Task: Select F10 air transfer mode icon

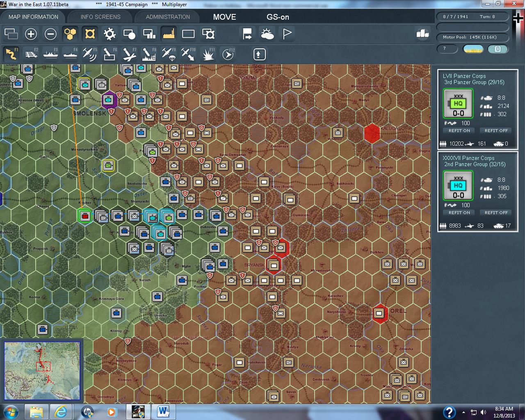Action: [x=188, y=54]
